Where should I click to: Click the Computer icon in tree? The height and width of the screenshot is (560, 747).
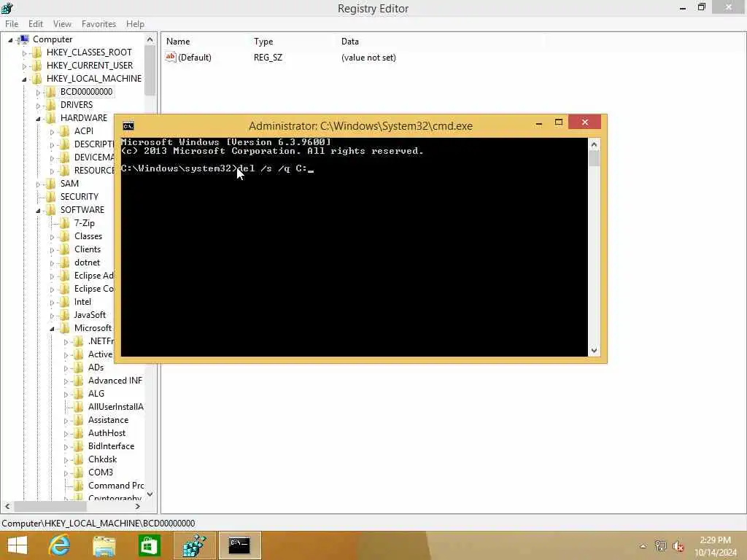pyautogui.click(x=23, y=39)
